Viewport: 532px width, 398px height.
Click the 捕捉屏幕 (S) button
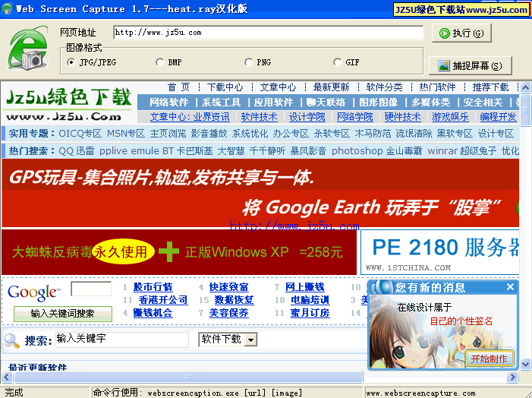pos(471,65)
